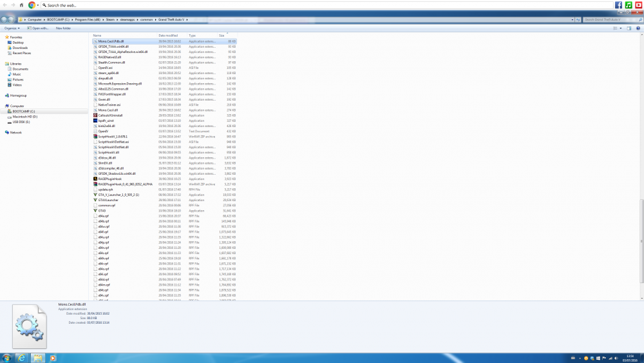
Task: Click the File Explorer taskbar icon
Action: pos(37,358)
